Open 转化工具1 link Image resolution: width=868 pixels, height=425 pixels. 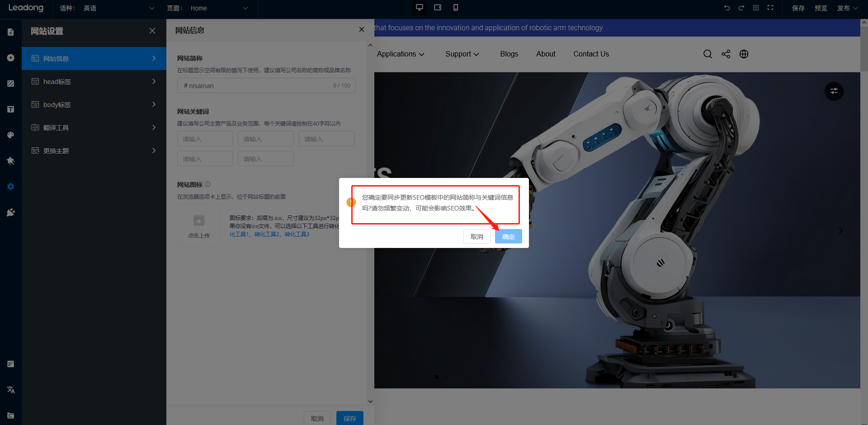[239, 234]
